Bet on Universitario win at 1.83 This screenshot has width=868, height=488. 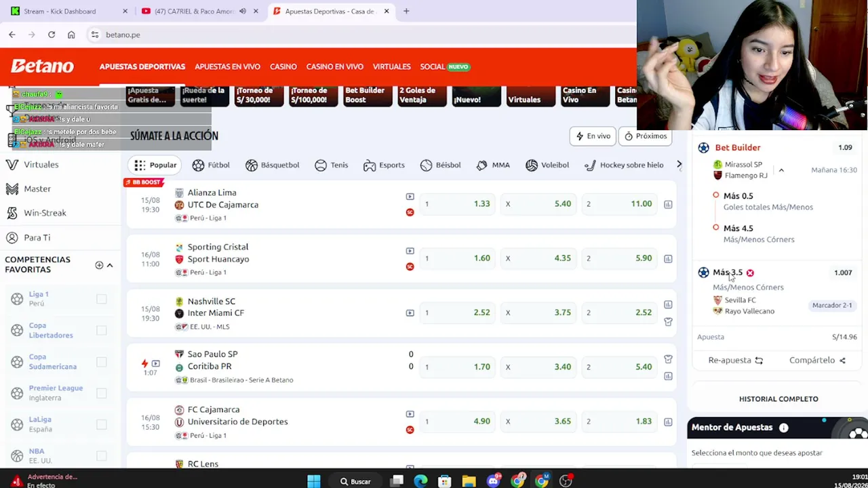(619, 422)
